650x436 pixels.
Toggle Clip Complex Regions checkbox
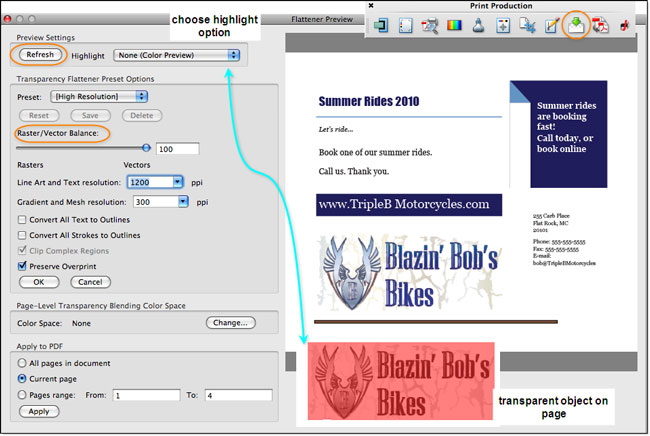tap(22, 251)
